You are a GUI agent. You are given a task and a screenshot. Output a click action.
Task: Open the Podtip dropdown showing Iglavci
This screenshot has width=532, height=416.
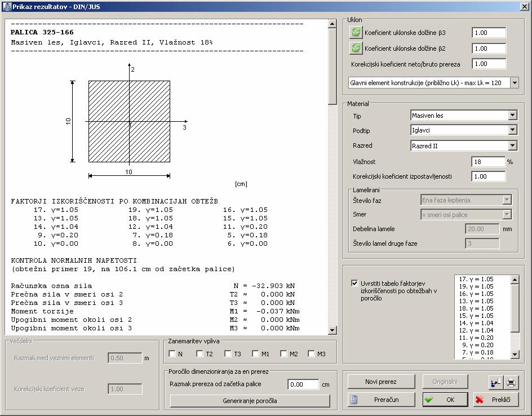512,130
